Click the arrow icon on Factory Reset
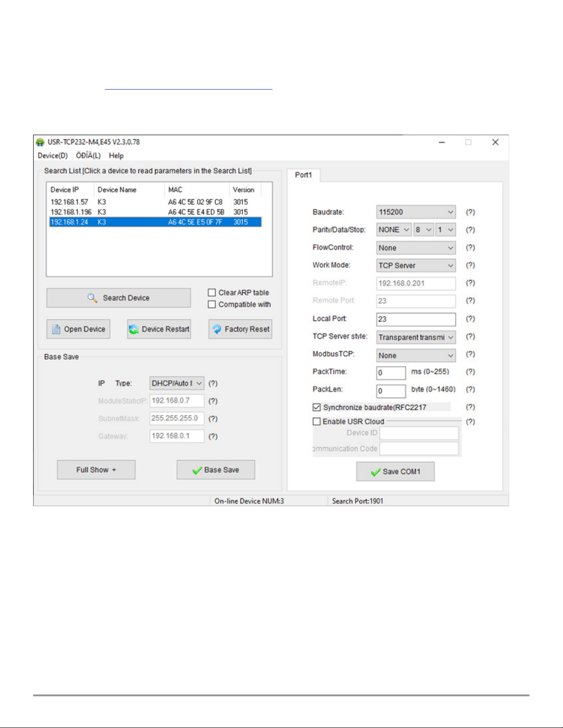This screenshot has width=563, height=728. coord(217,329)
